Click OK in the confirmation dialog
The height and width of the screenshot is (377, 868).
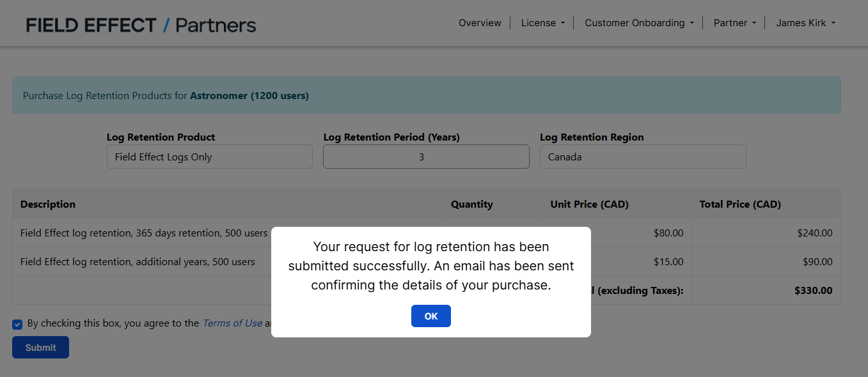[430, 316]
